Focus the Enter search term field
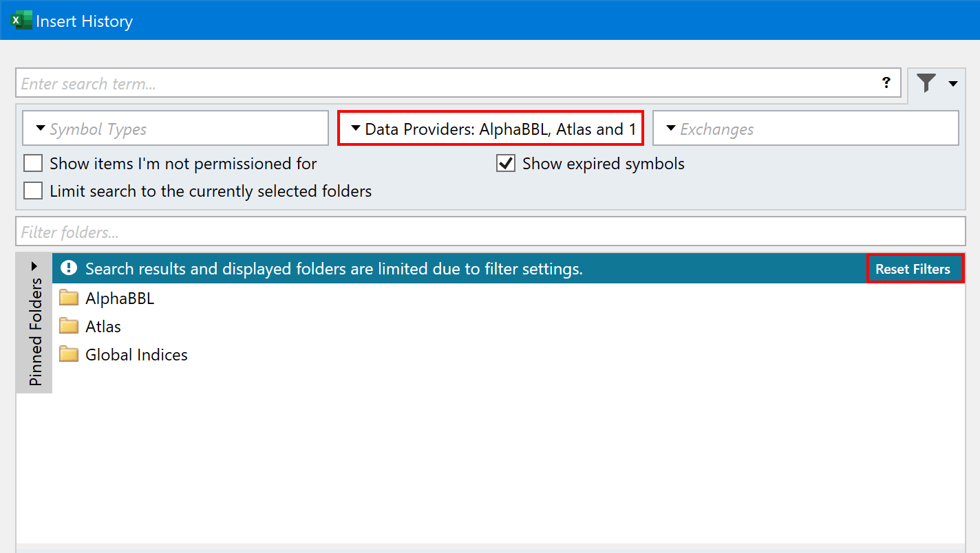 coord(458,83)
